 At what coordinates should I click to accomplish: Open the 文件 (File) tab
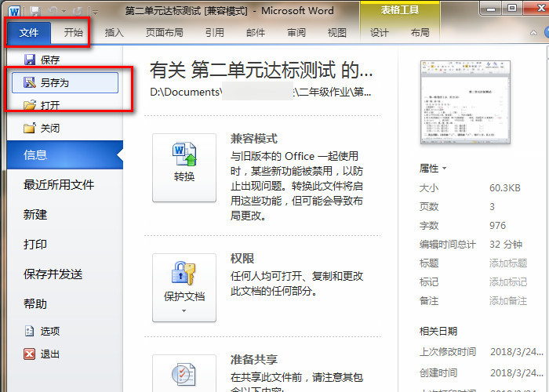(x=29, y=33)
